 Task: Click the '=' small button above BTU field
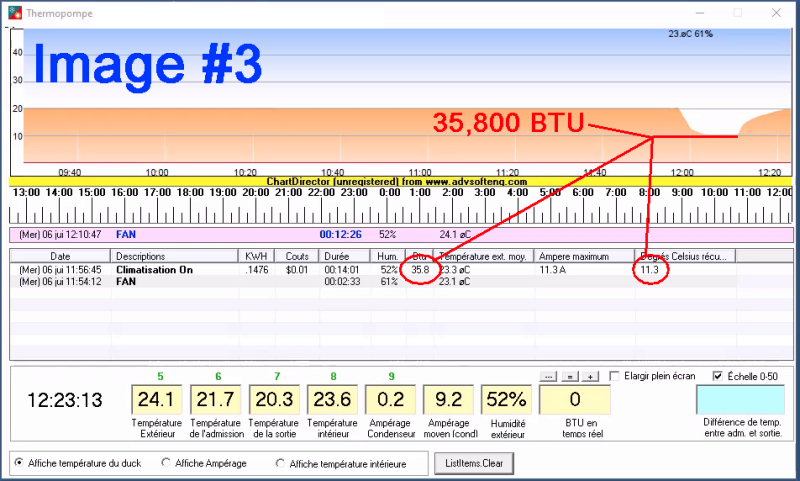point(569,376)
